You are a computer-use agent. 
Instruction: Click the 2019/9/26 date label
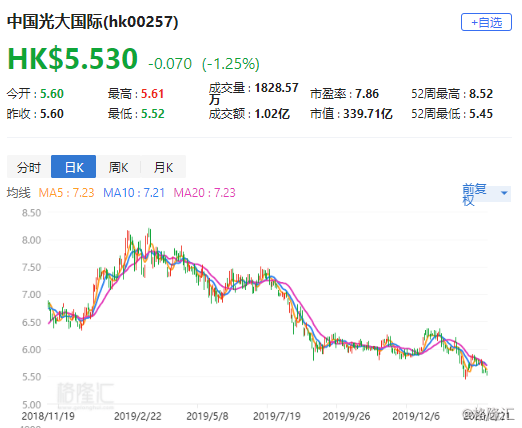point(346,416)
